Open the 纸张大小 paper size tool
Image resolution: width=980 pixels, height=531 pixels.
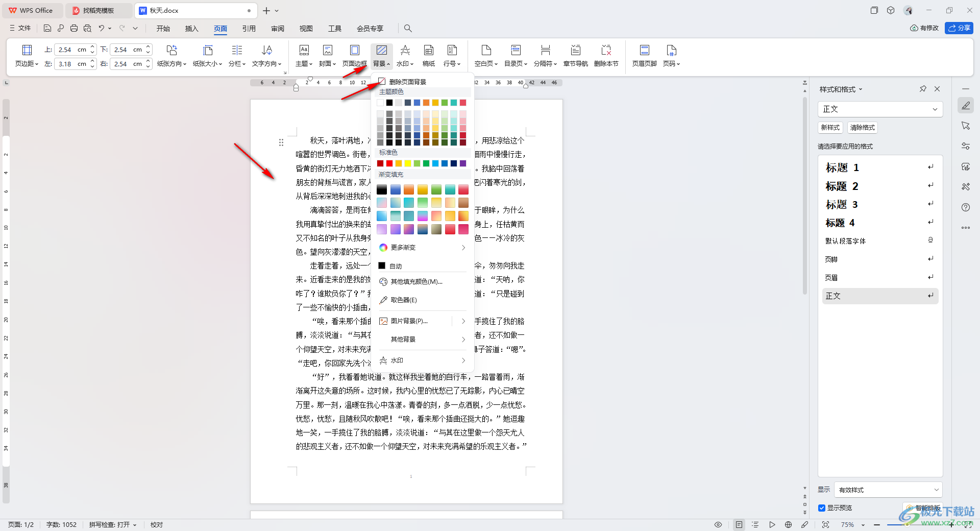coord(207,56)
